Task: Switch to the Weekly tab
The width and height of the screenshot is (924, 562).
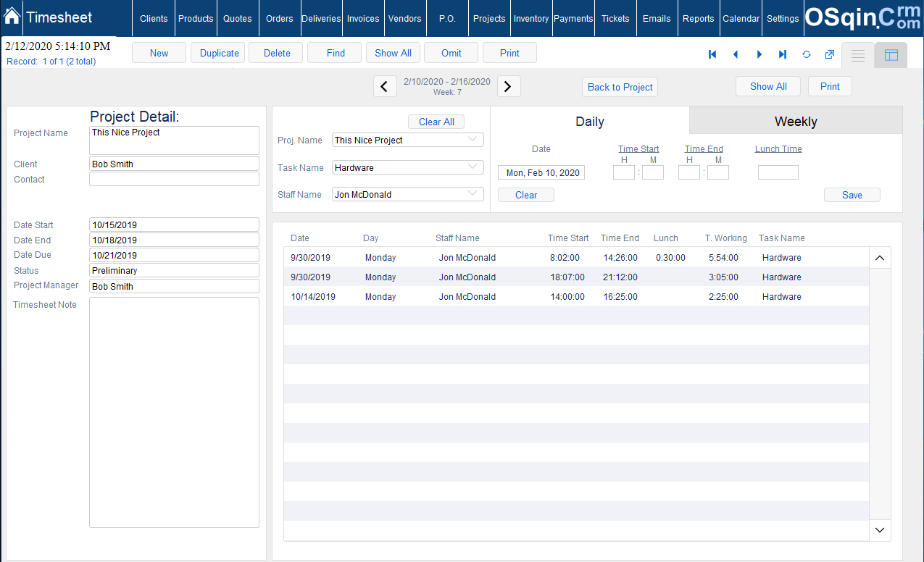Action: click(795, 121)
